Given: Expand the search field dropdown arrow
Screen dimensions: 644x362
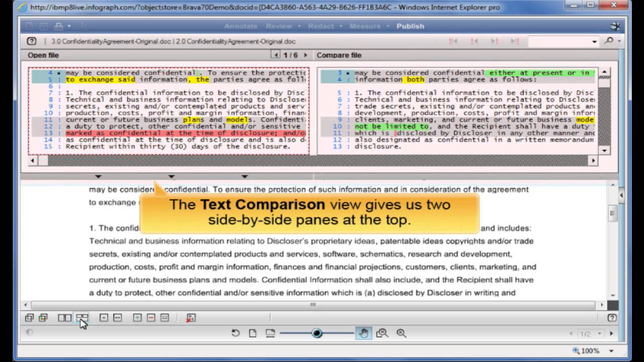Looking at the screenshot, I should 594,42.
